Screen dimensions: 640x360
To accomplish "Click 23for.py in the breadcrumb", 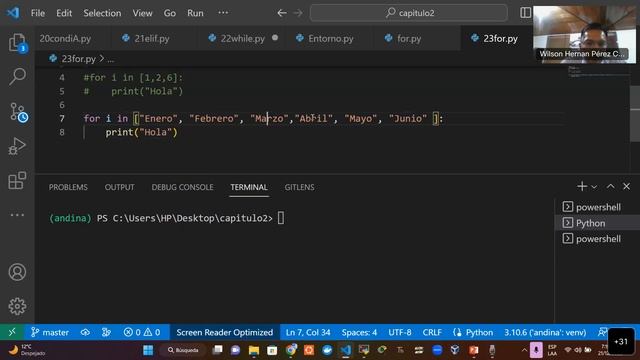I will [x=78, y=59].
